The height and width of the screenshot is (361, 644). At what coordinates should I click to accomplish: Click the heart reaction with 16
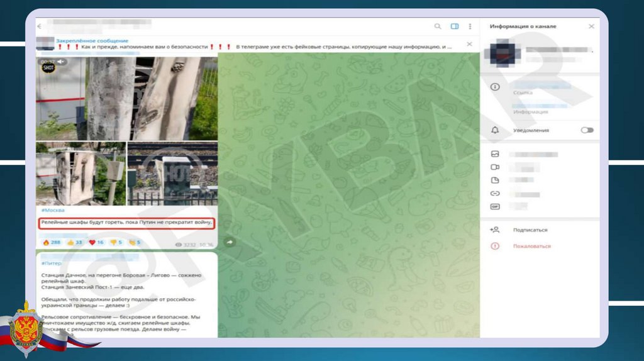(x=96, y=243)
